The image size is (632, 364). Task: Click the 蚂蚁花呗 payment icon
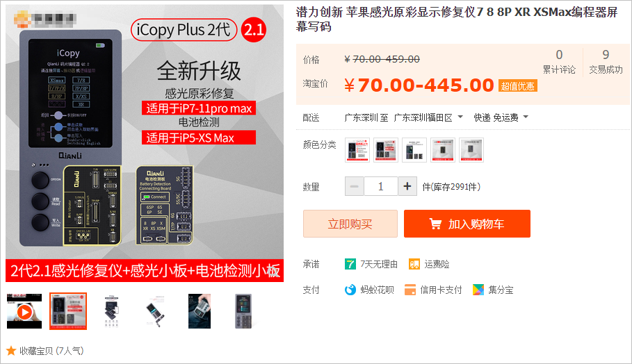click(350, 290)
